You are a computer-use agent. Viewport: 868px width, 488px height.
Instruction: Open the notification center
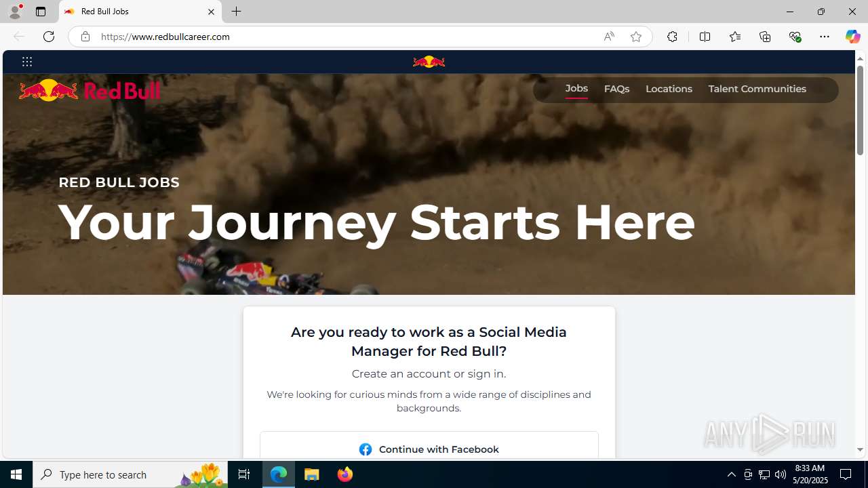click(x=846, y=474)
